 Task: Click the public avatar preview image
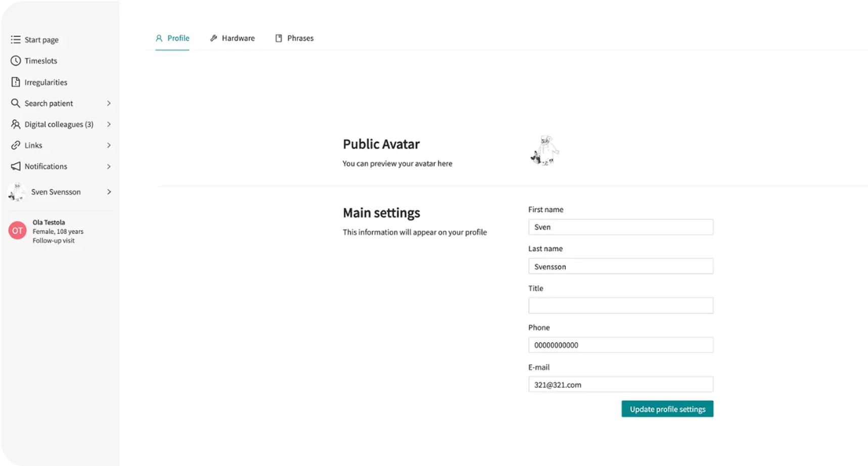544,151
